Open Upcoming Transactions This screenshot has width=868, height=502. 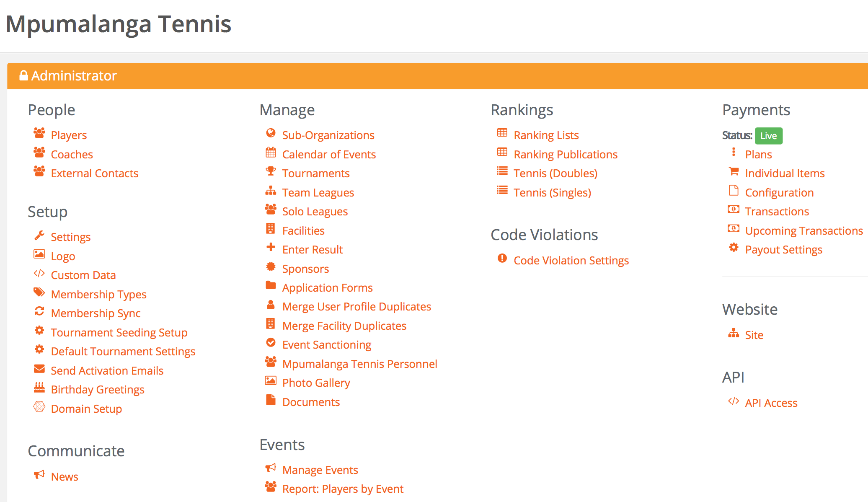coord(804,230)
